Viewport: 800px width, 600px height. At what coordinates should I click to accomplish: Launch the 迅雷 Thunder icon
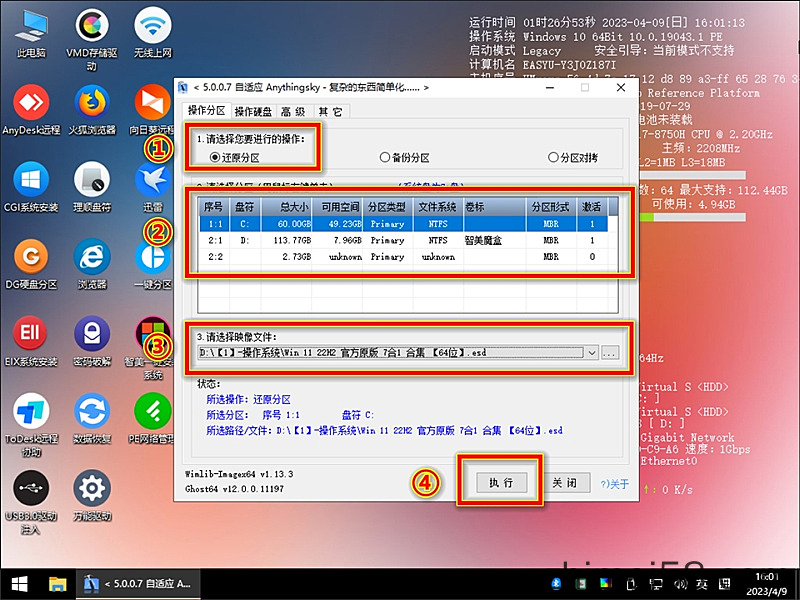tap(153, 187)
